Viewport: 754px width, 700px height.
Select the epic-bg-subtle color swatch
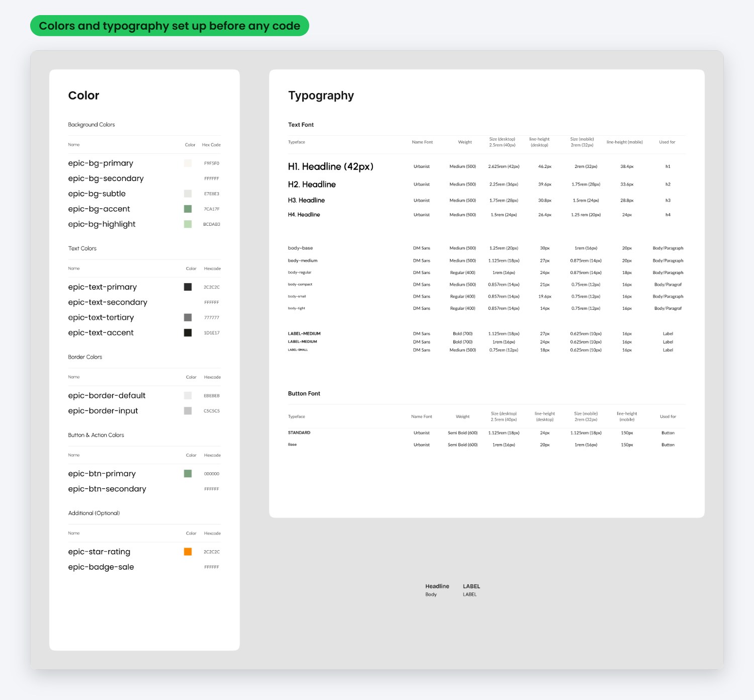point(187,194)
